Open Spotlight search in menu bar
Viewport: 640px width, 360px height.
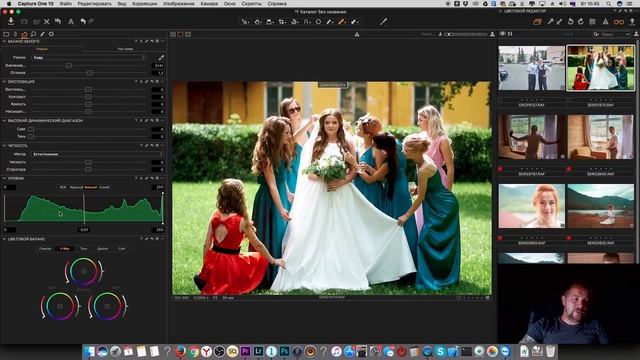(x=609, y=3)
